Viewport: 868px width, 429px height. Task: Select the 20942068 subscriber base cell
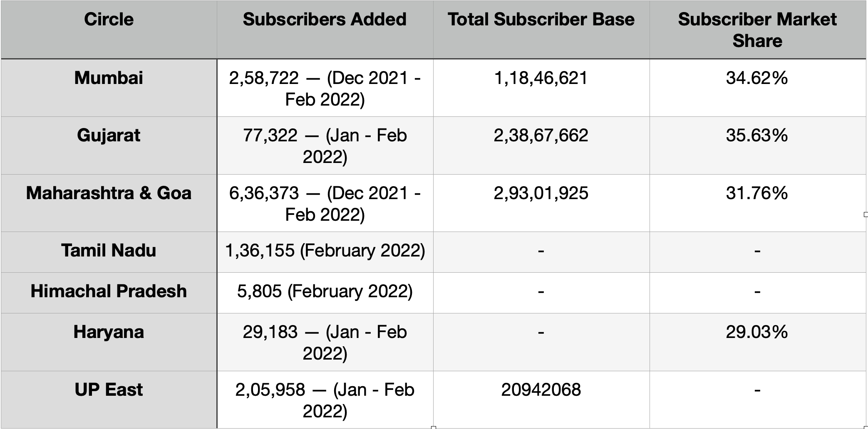pos(541,399)
